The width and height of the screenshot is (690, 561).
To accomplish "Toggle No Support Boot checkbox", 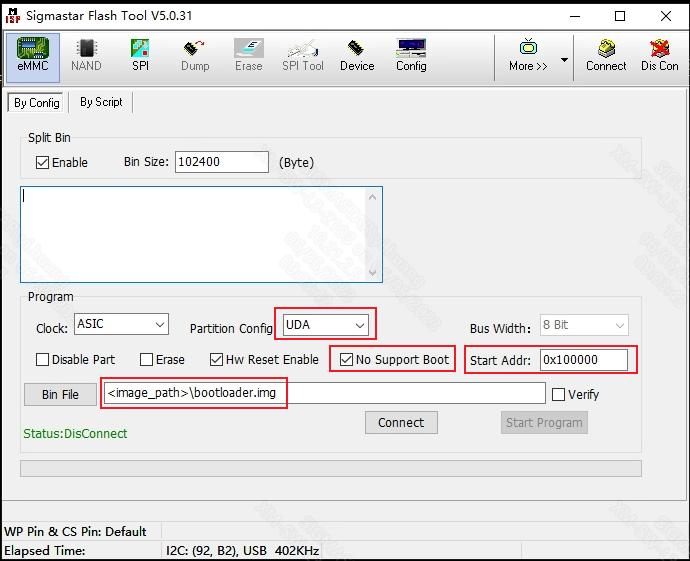I will pyautogui.click(x=346, y=359).
